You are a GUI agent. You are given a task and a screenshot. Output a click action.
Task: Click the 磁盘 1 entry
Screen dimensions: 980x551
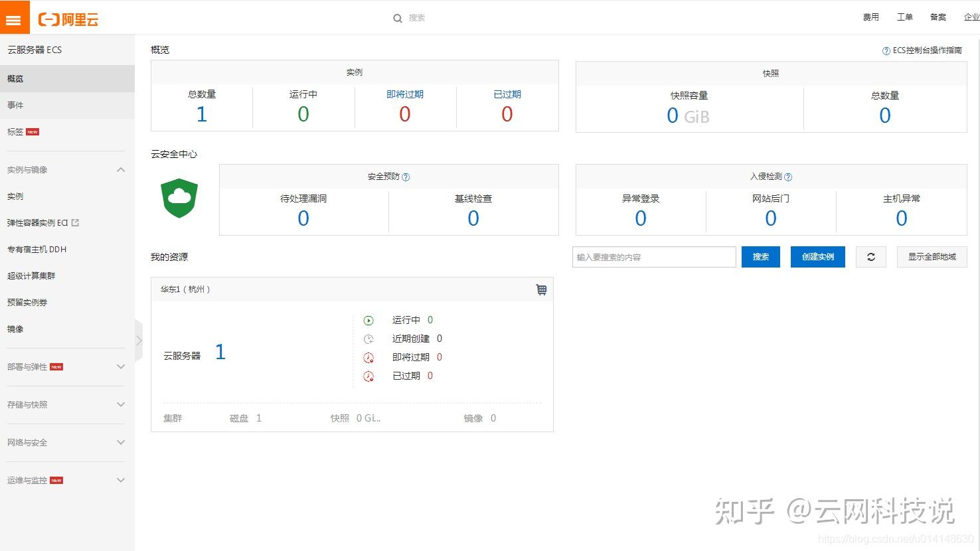(246, 418)
